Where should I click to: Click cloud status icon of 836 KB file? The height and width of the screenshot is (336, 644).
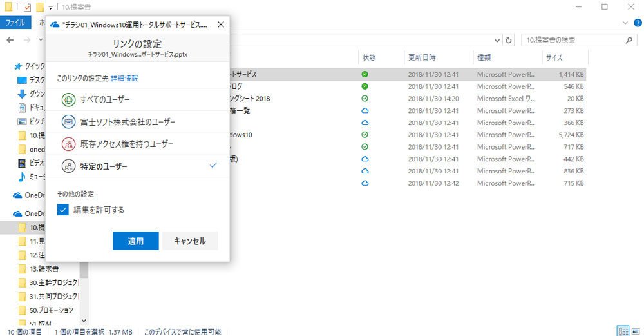point(365,171)
